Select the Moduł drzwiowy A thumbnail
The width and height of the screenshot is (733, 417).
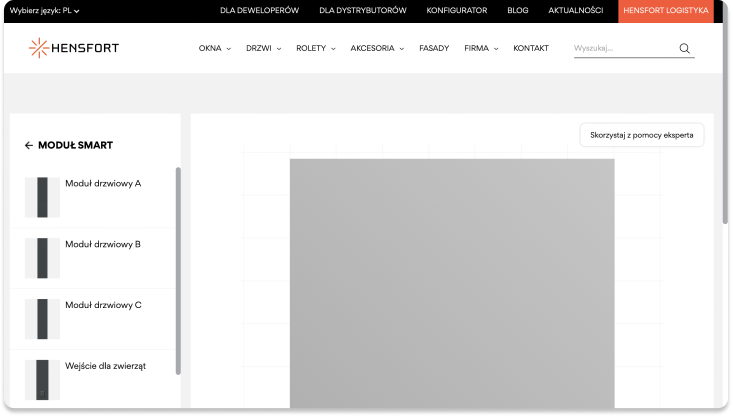pos(42,197)
